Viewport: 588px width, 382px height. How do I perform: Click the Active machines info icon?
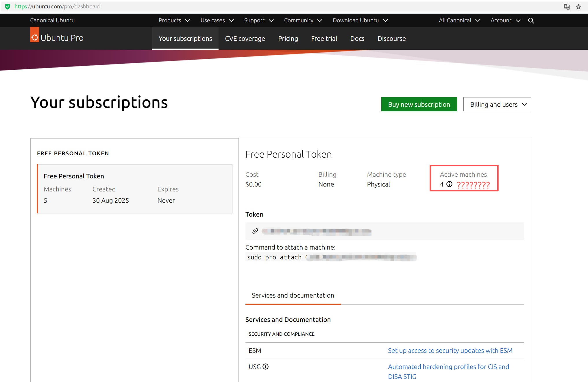pos(449,184)
